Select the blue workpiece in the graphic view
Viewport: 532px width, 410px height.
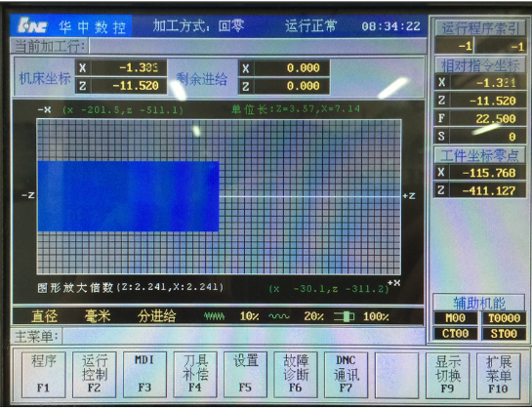(x=128, y=196)
